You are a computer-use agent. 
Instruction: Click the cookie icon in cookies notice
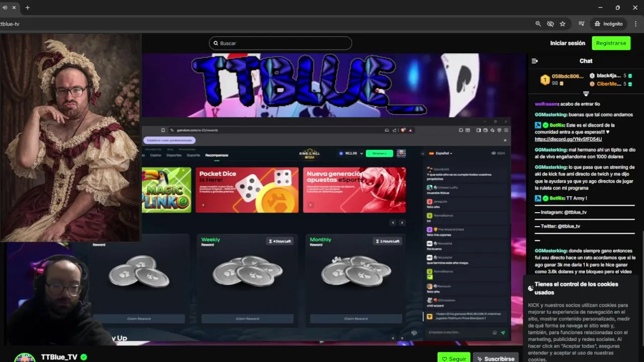pos(531,288)
